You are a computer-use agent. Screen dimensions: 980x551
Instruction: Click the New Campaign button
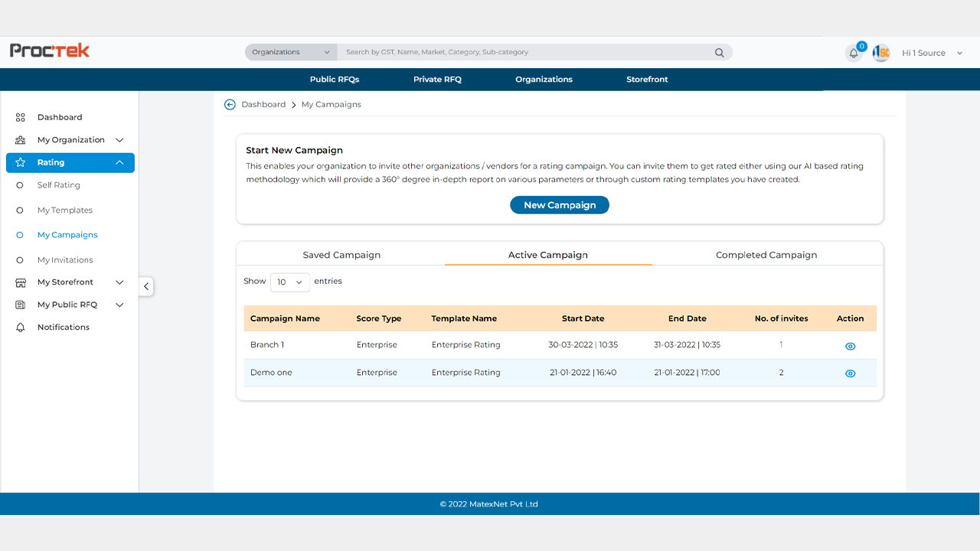[560, 205]
